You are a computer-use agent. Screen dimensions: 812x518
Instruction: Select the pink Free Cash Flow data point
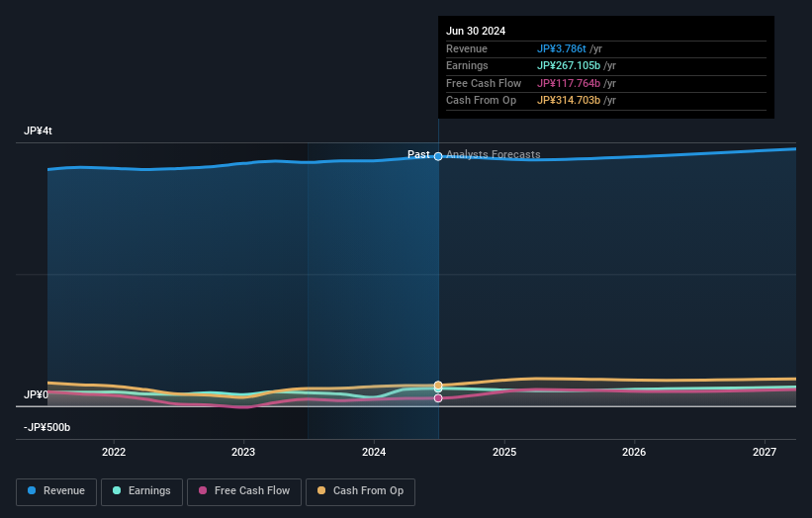[438, 398]
